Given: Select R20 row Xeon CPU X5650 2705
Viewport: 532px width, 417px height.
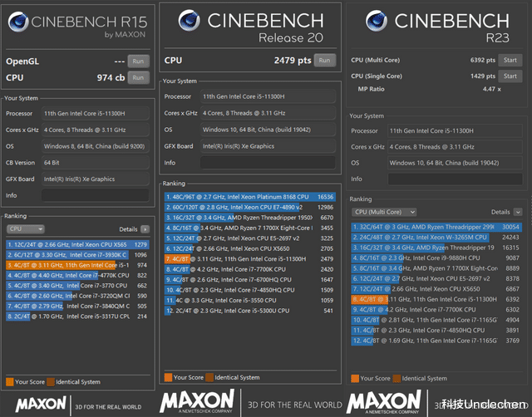Looking at the screenshot, I should [249, 249].
